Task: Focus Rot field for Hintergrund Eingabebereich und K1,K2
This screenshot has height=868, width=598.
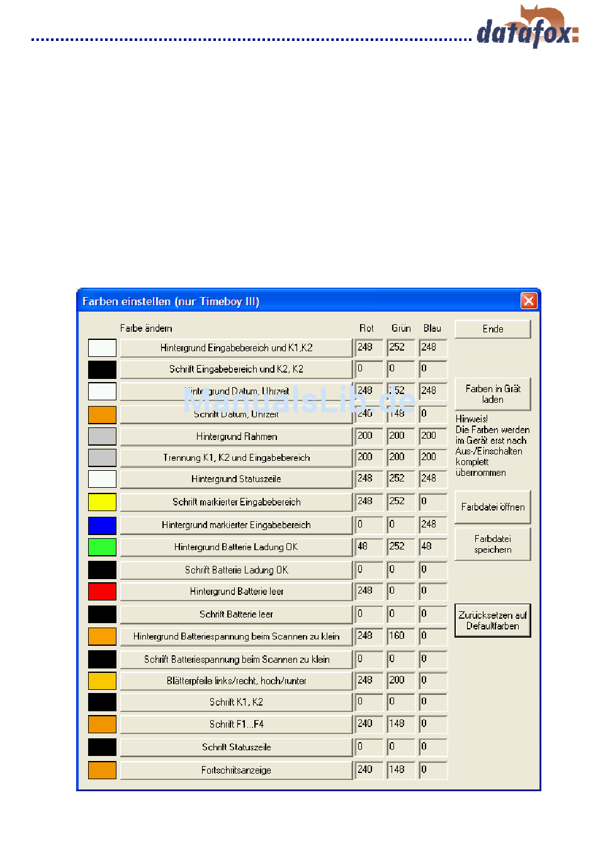Action: [x=369, y=347]
